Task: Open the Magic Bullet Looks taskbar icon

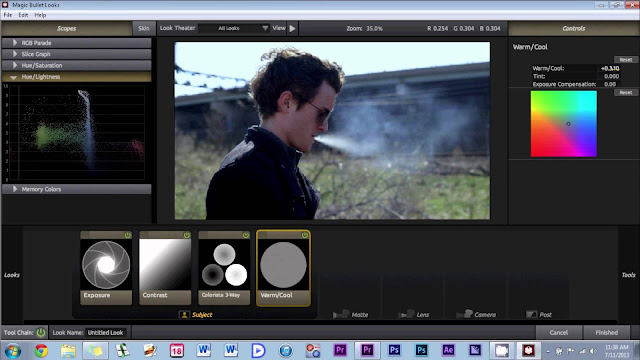Action: 529,350
